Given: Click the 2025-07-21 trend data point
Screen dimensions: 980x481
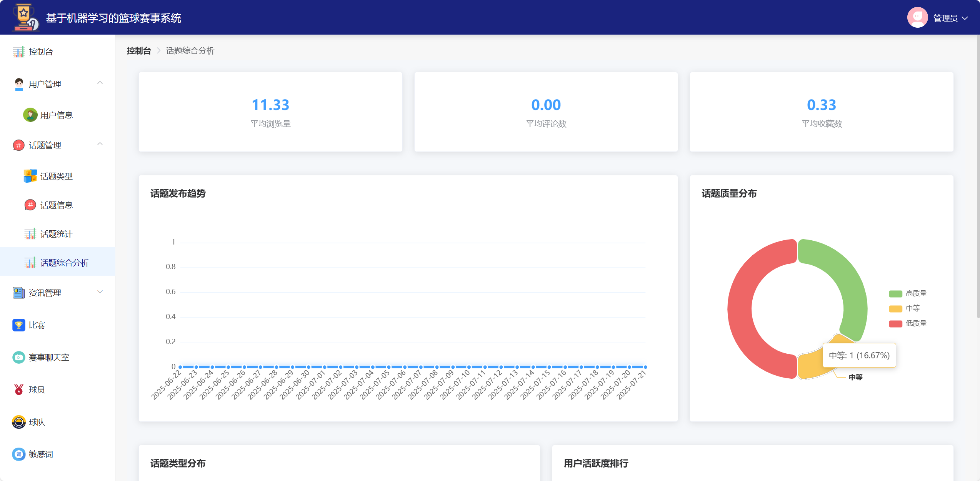Looking at the screenshot, I should pyautogui.click(x=645, y=367).
